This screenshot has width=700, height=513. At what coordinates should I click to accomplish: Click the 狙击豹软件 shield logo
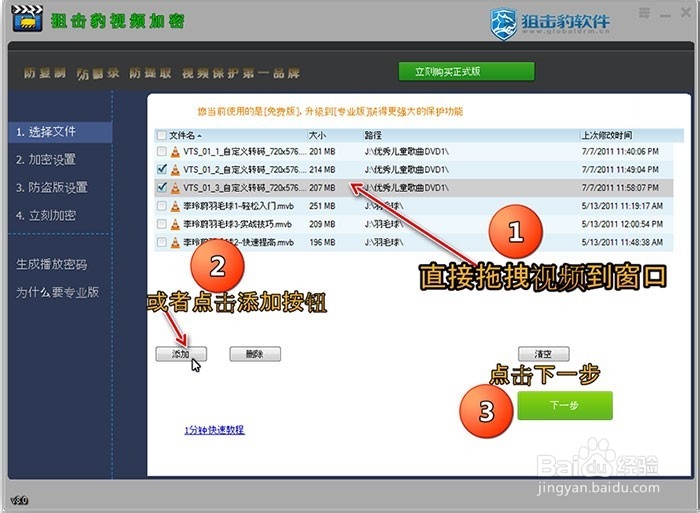(x=503, y=24)
